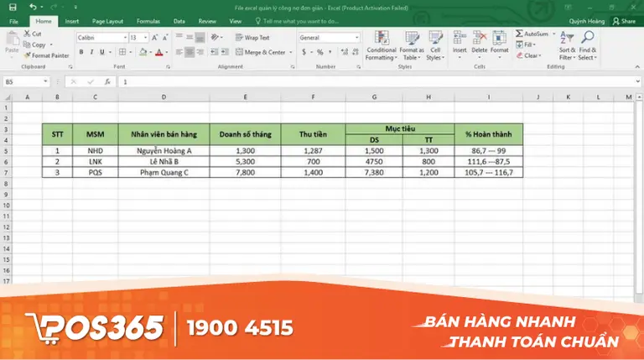Open Sort & Filter options
The width and height of the screenshot is (644, 360).
point(567,45)
